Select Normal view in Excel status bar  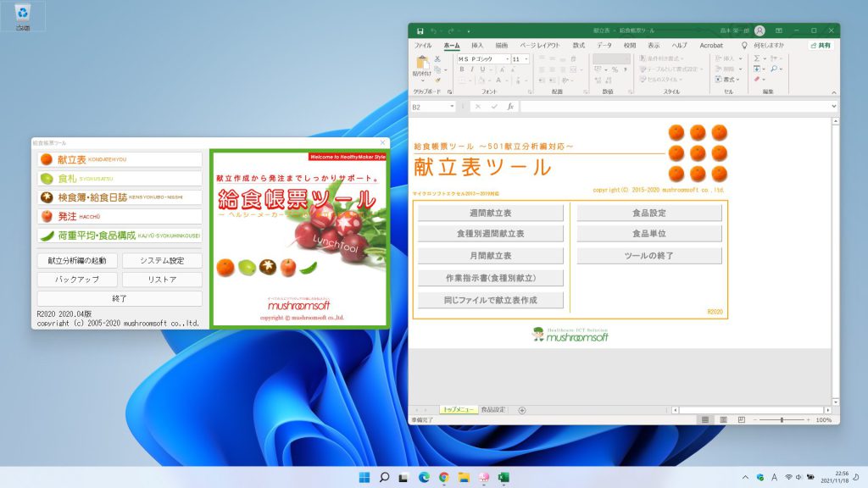coord(704,420)
